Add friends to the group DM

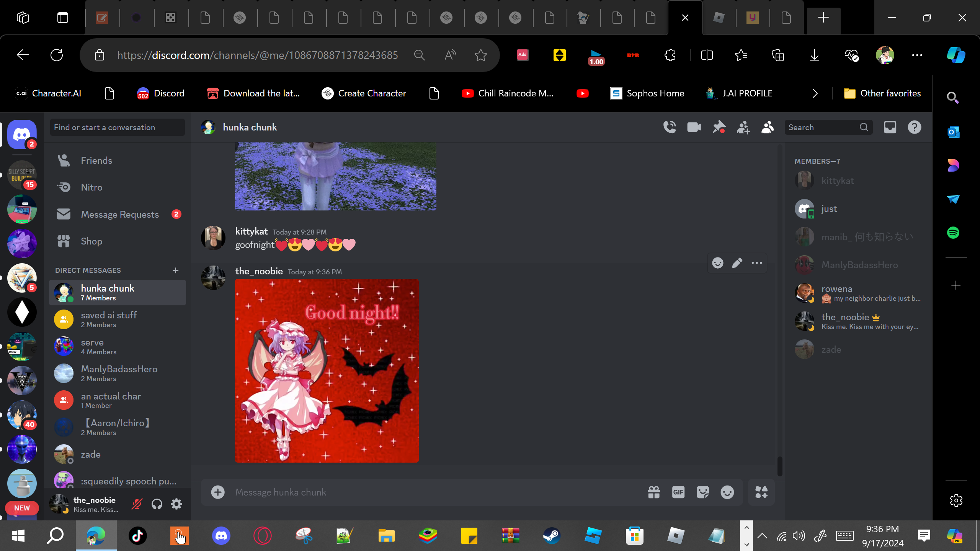tap(743, 127)
